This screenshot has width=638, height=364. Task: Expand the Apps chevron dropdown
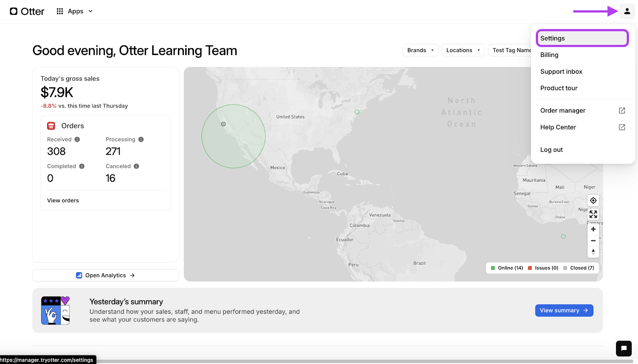(x=91, y=11)
